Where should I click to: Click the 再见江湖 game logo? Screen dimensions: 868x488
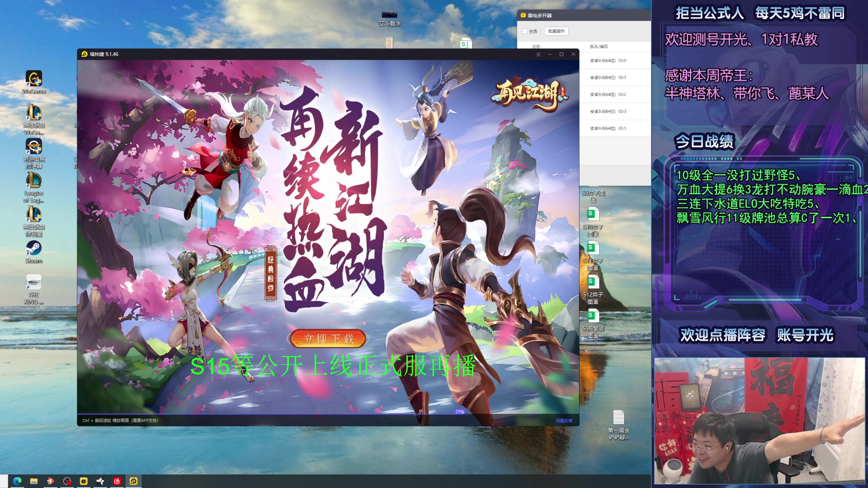pos(529,94)
